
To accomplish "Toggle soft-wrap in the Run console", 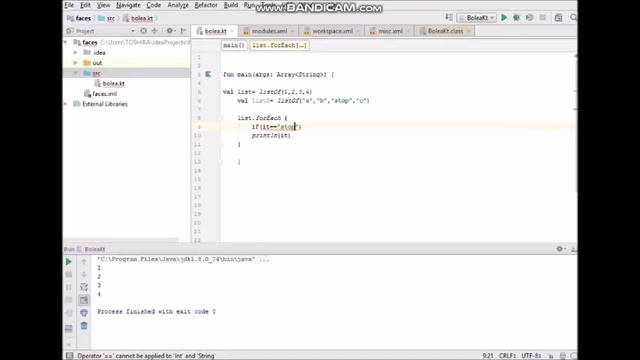I will [x=84, y=287].
